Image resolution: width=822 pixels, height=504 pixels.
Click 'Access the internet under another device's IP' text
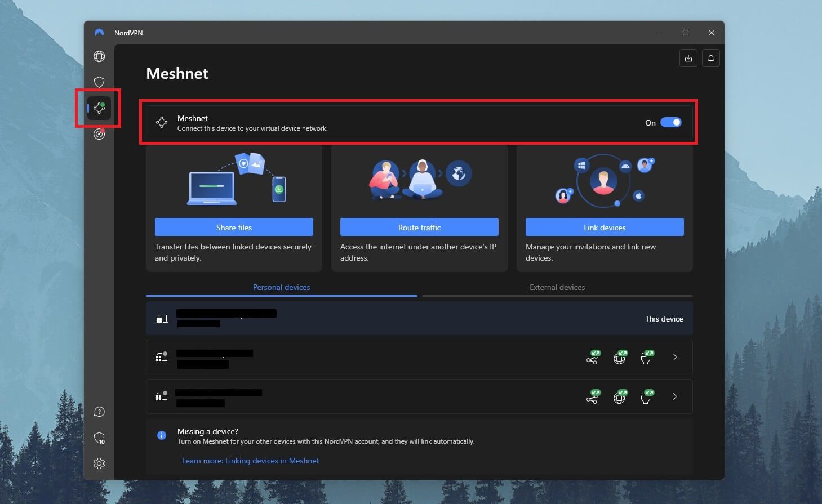[418, 252]
